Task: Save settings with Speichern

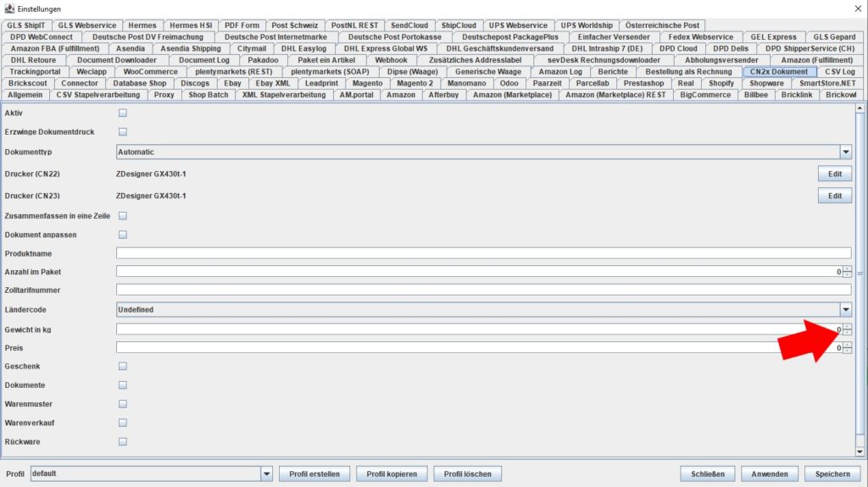Action: [x=832, y=473]
